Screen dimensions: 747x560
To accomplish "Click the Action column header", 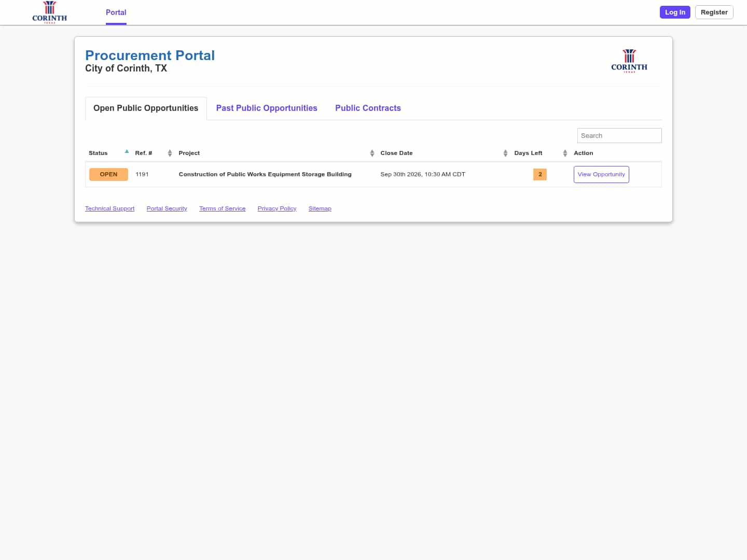I will [583, 153].
